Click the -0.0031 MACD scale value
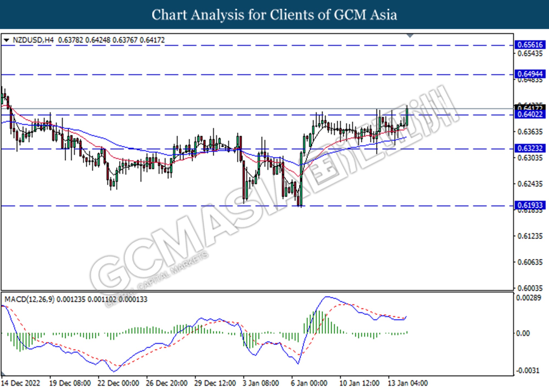Viewport: 549px width, 392px height. coord(528,371)
